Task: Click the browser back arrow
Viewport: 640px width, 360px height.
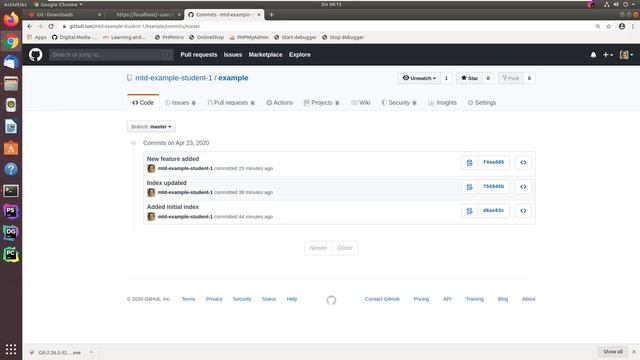Action: click(x=29, y=26)
